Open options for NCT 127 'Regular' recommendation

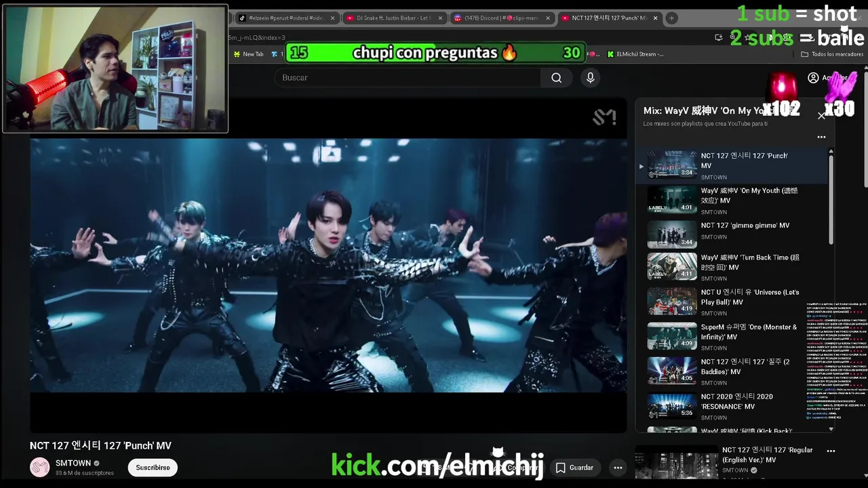click(x=831, y=451)
